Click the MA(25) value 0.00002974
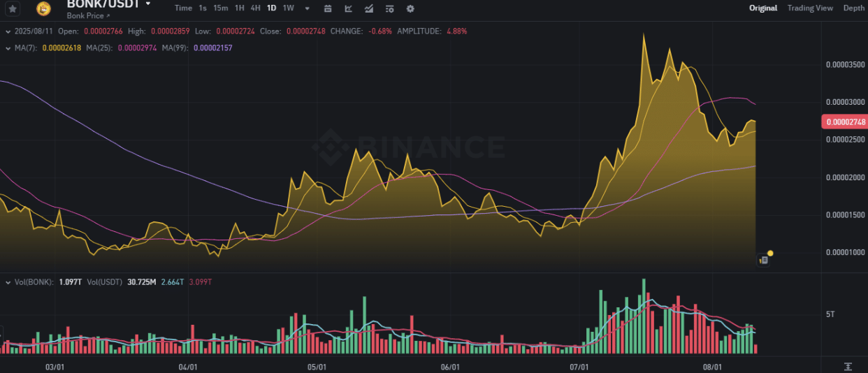 click(x=138, y=47)
